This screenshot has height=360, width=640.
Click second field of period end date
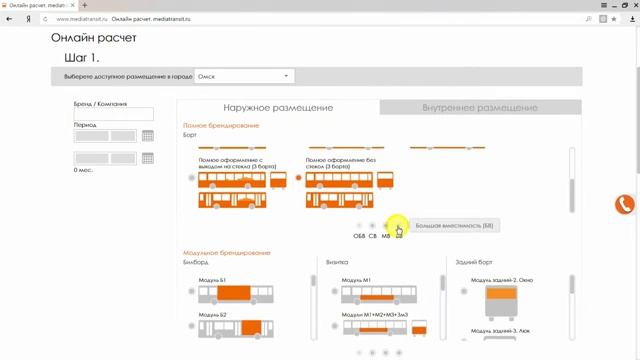click(x=123, y=158)
